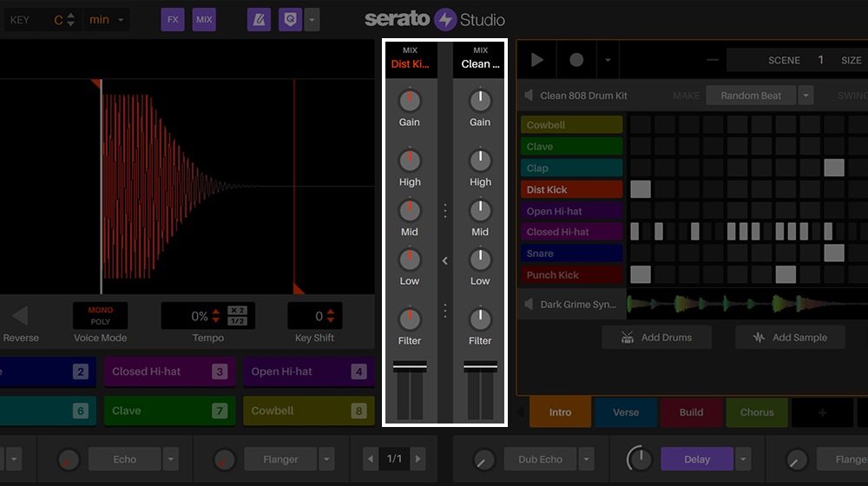Go to previous FX page arrow

coord(371,459)
